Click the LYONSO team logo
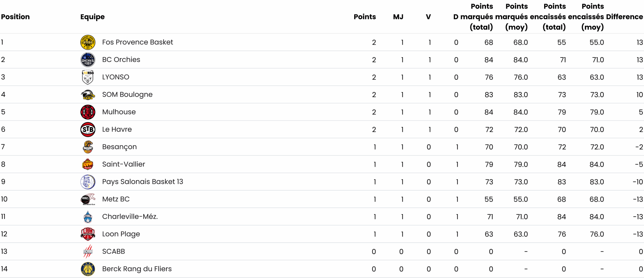The height and width of the screenshot is (278, 644). tap(88, 77)
